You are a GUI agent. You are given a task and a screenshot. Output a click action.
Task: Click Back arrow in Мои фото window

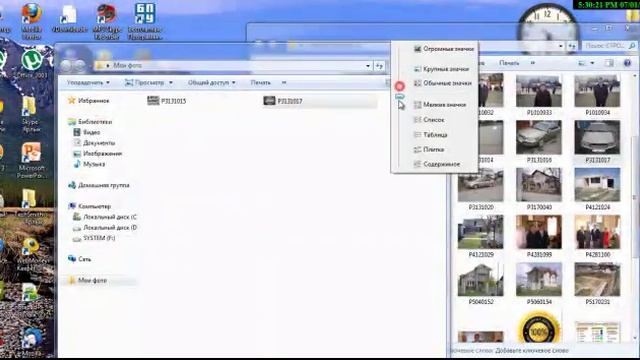click(x=67, y=65)
